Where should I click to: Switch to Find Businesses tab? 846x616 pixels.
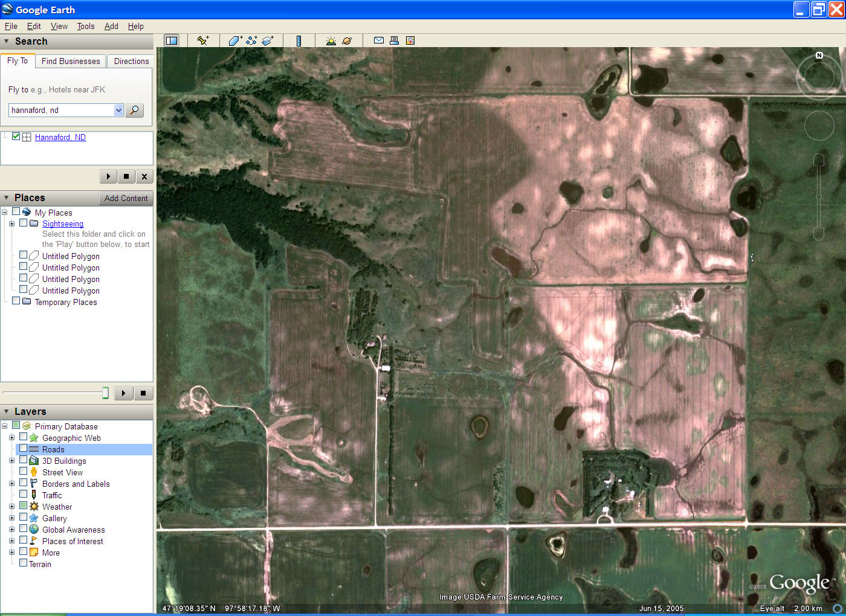71,61
